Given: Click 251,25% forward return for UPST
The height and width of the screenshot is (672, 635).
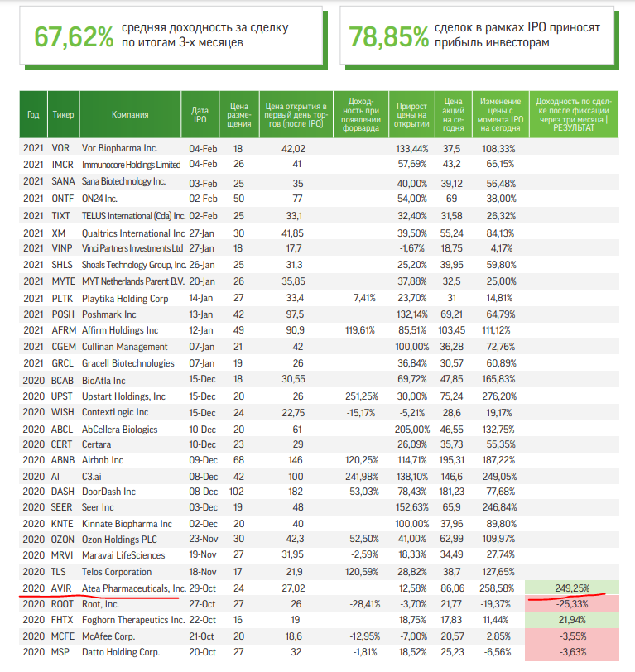Looking at the screenshot, I should click(362, 396).
